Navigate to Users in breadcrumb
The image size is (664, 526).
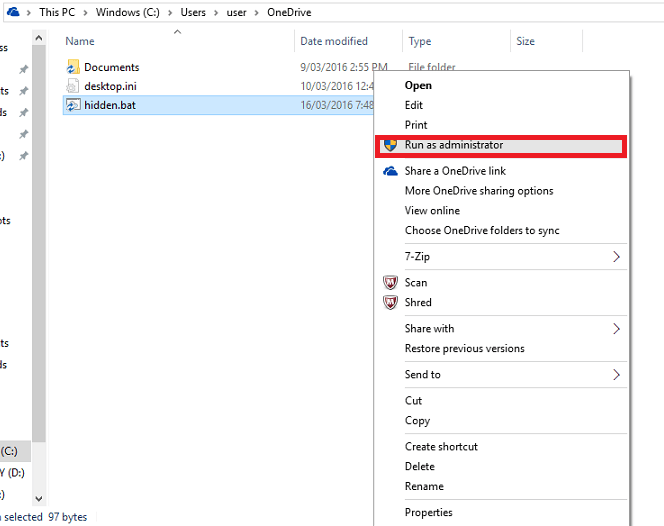[x=193, y=12]
